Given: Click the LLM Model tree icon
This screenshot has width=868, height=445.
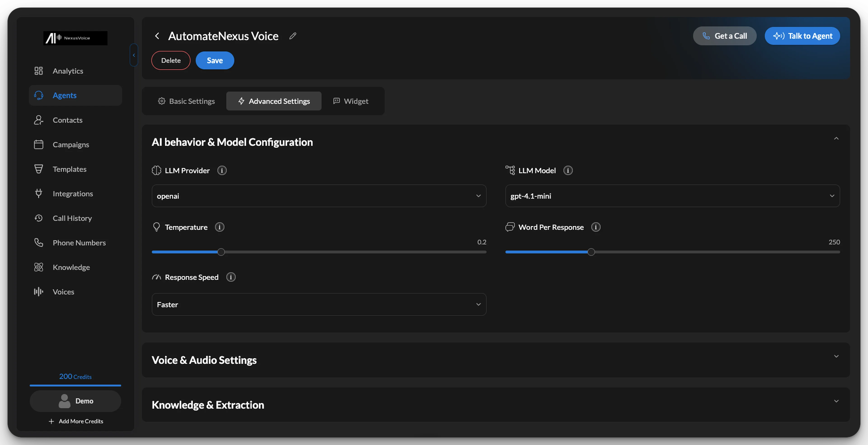Looking at the screenshot, I should tap(510, 170).
